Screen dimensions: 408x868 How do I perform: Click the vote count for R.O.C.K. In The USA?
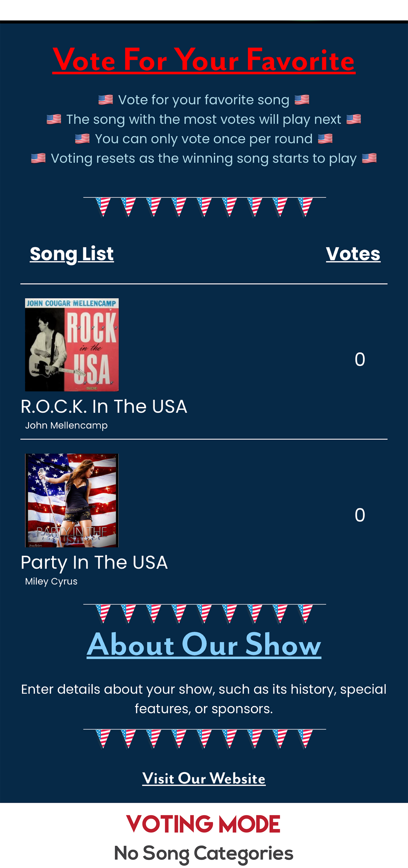360,360
